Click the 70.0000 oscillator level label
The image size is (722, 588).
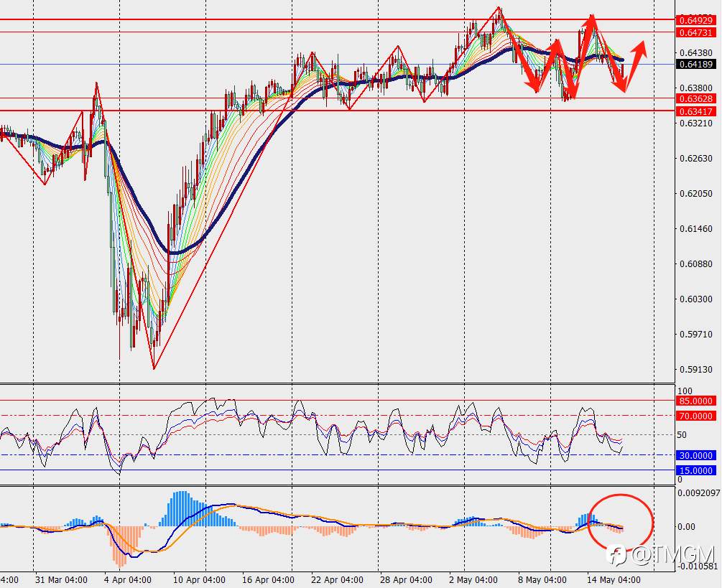pyautogui.click(x=695, y=416)
